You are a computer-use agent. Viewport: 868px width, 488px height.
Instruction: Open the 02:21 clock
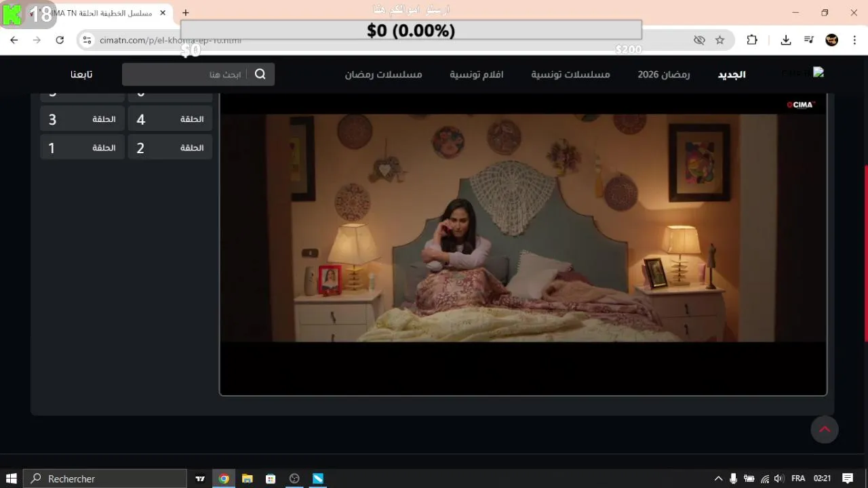822,479
